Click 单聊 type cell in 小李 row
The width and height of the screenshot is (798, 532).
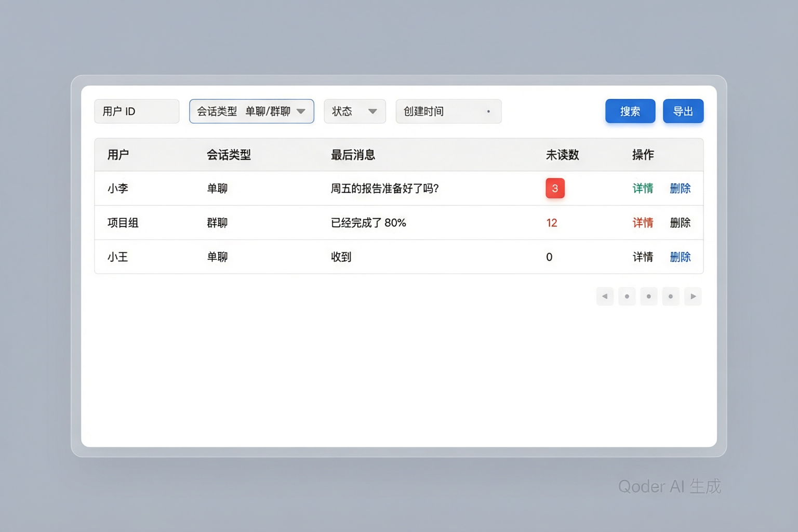tap(217, 189)
